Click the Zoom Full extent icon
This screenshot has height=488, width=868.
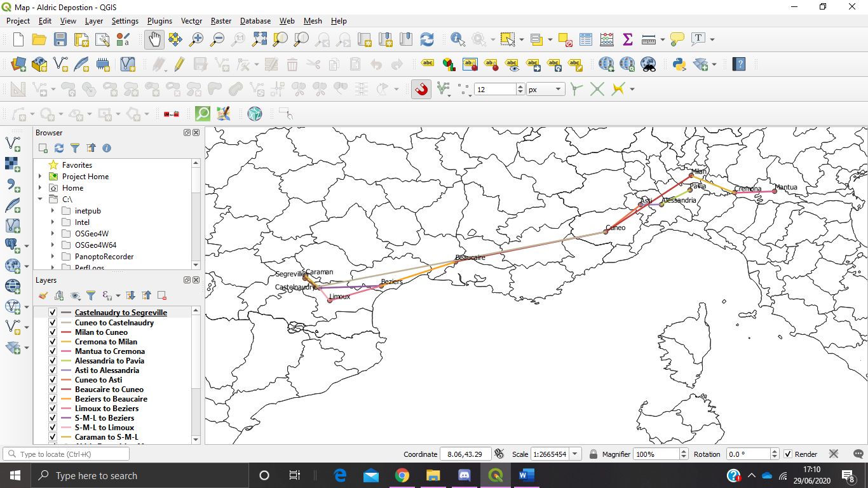[x=259, y=39]
